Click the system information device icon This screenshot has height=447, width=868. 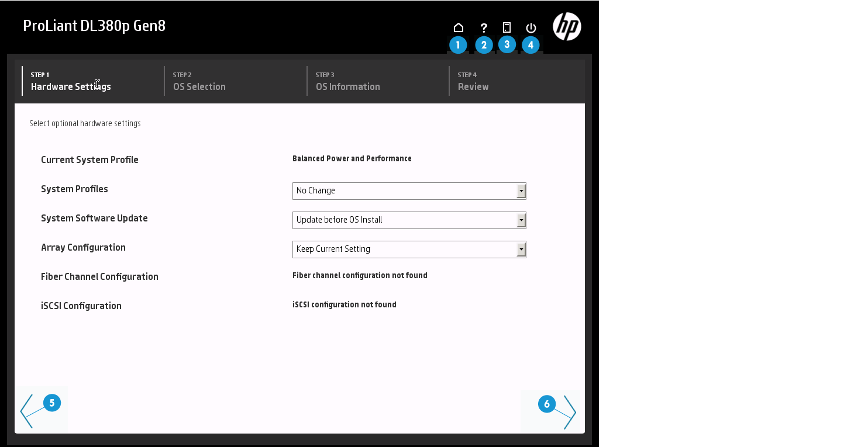(507, 27)
